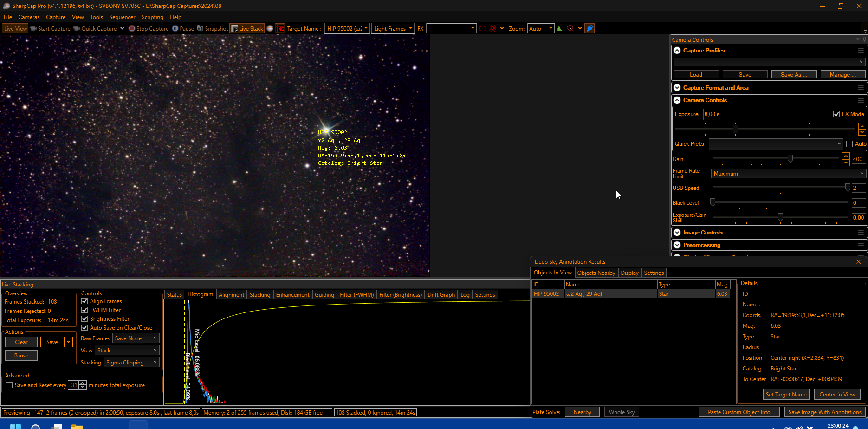Image resolution: width=868 pixels, height=429 pixels.
Task: Open the Cameras menu
Action: tap(29, 17)
